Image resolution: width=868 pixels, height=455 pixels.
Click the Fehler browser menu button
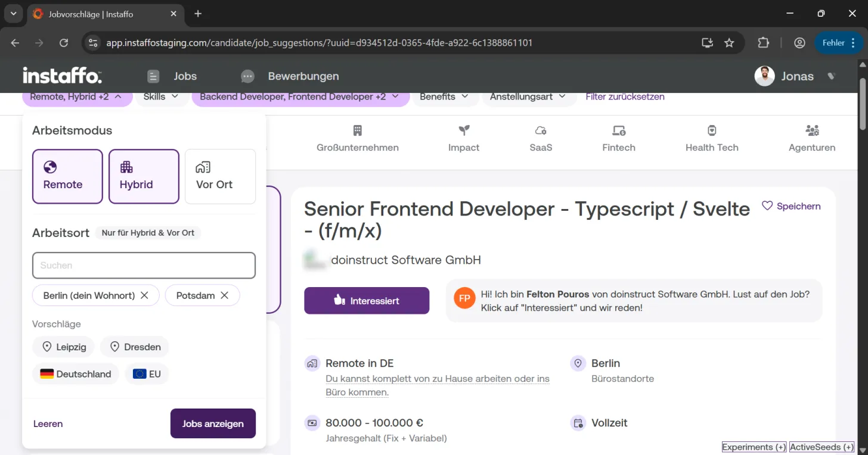(838, 43)
